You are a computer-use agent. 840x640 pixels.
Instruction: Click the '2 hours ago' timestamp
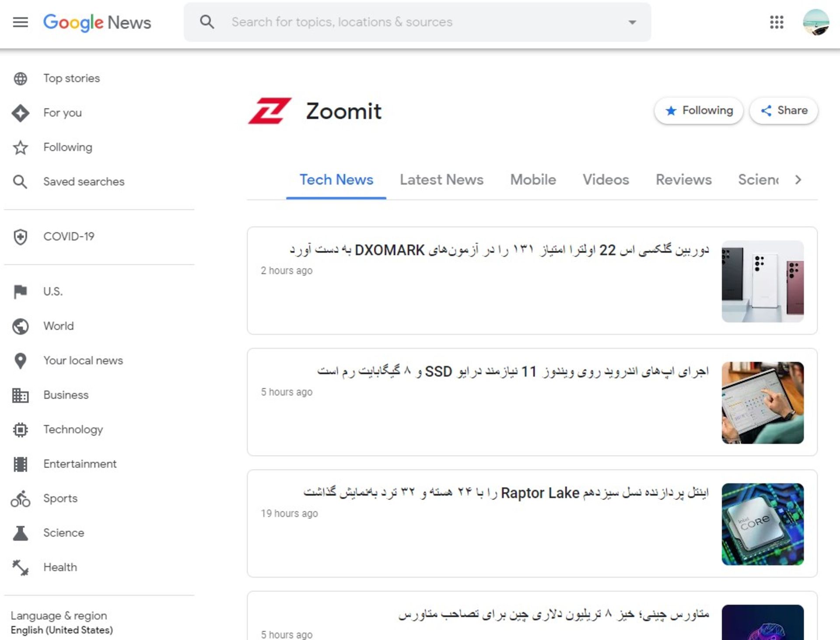(287, 271)
